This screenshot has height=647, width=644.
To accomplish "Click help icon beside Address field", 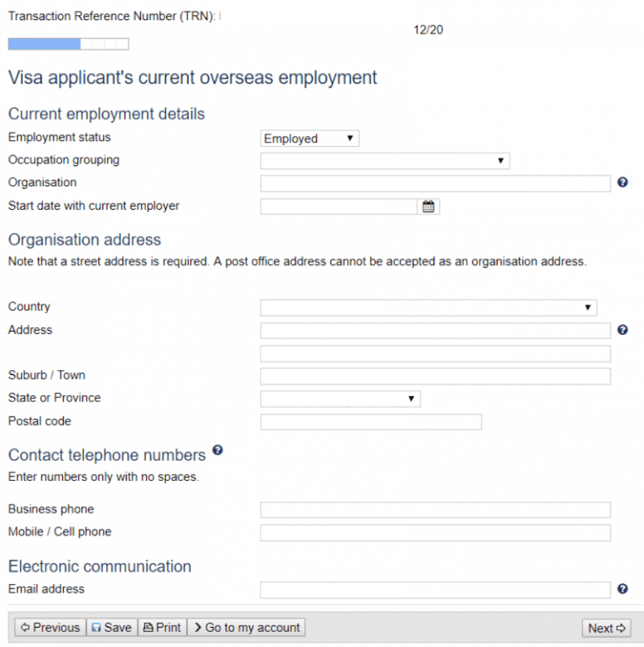I will point(623,330).
